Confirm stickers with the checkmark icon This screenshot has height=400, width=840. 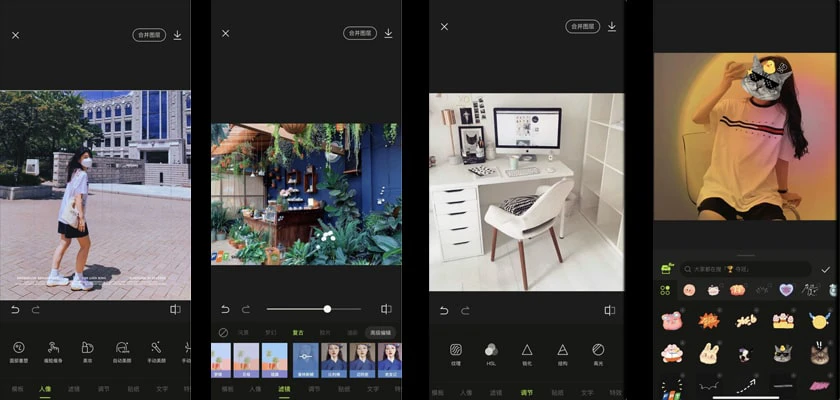click(x=825, y=269)
